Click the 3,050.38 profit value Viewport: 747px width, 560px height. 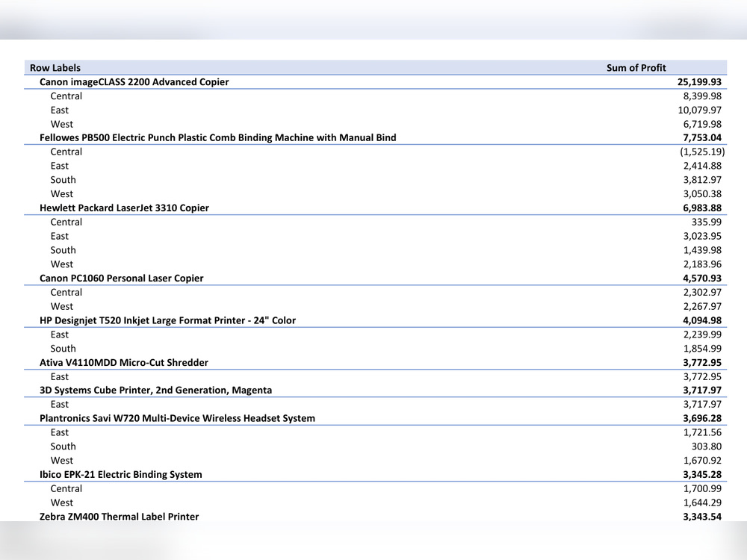tap(702, 194)
